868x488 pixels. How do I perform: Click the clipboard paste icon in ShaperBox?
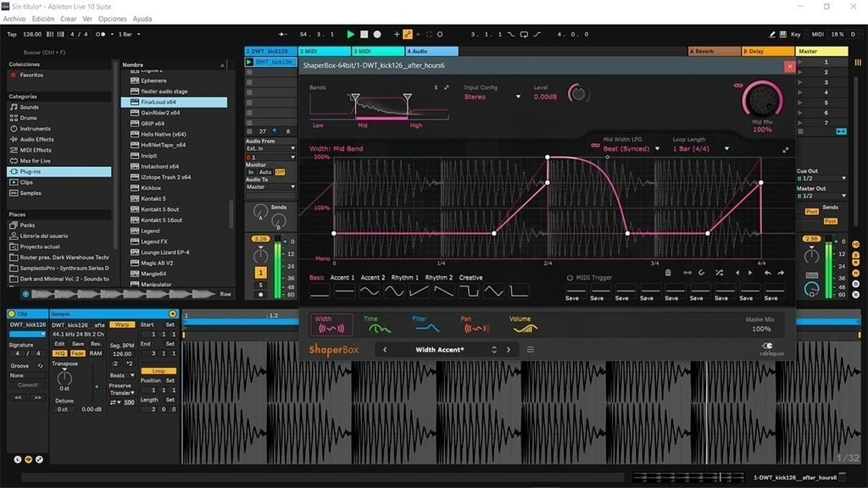pos(668,273)
